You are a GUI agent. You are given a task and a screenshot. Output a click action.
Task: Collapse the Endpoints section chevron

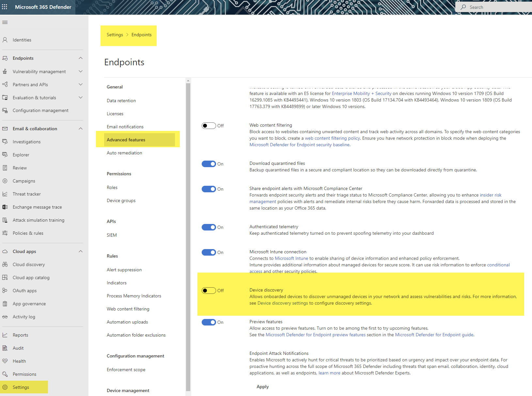(81, 58)
